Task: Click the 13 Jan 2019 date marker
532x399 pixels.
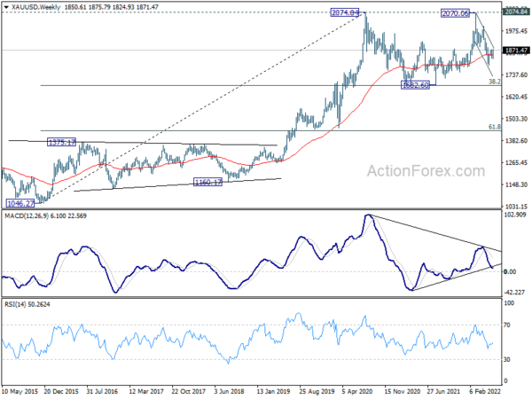Action: (273, 391)
